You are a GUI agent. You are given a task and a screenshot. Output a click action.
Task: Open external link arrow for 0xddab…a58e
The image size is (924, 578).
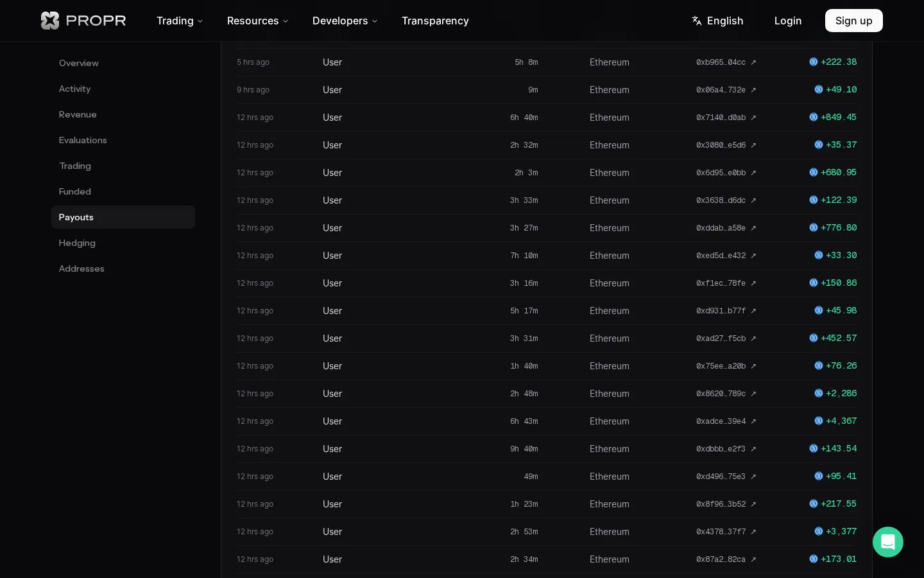tap(753, 228)
